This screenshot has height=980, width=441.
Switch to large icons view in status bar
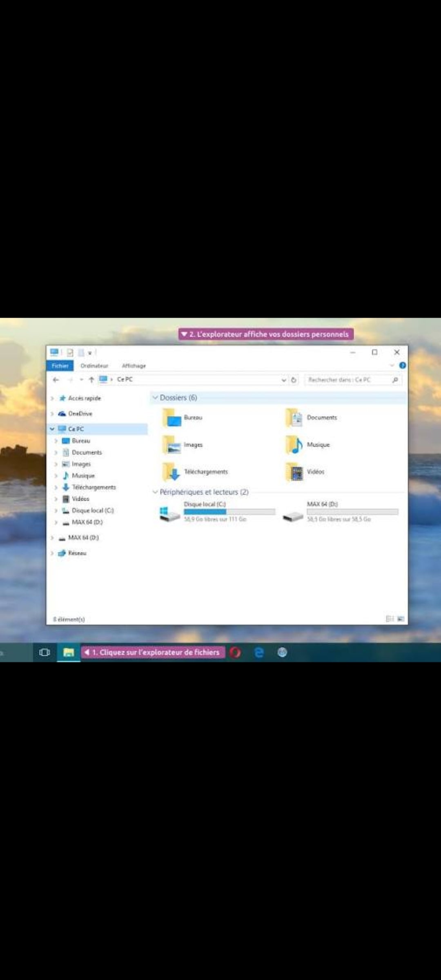(401, 619)
